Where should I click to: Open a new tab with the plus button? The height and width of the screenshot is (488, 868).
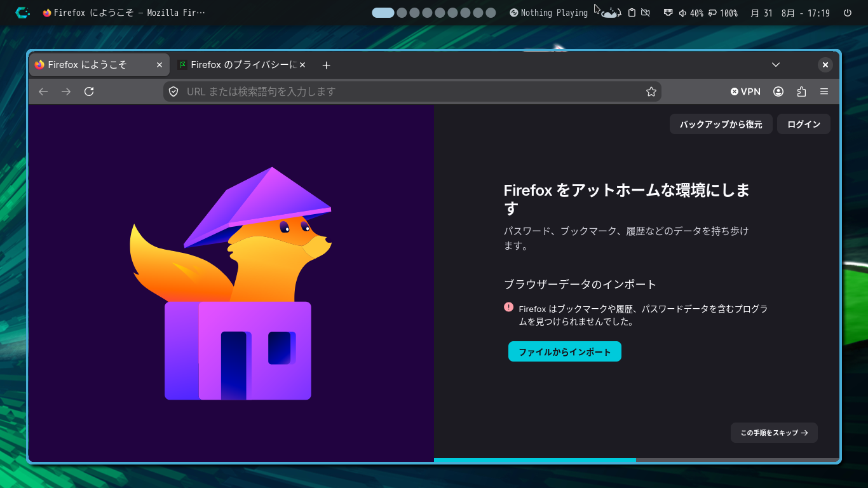coord(326,65)
